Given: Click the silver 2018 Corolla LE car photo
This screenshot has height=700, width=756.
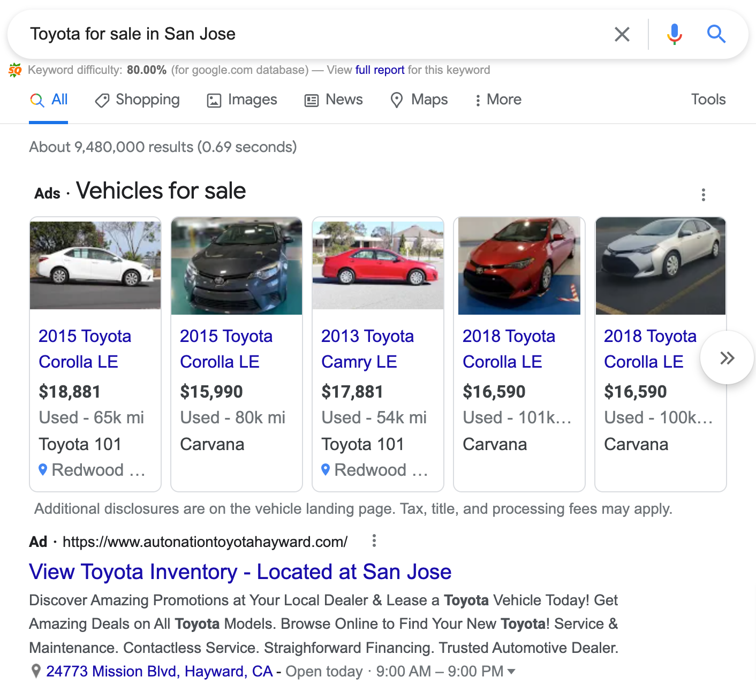Looking at the screenshot, I should pos(661,266).
